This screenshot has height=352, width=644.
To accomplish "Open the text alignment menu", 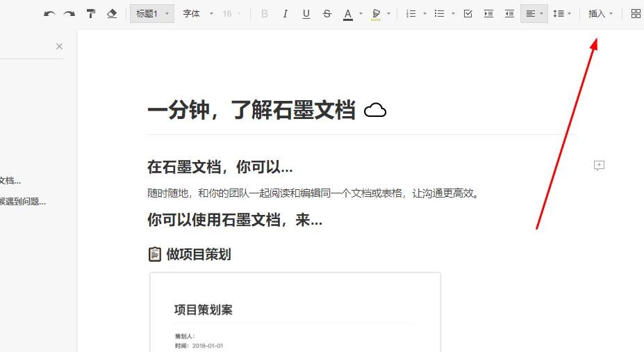I will coord(534,14).
